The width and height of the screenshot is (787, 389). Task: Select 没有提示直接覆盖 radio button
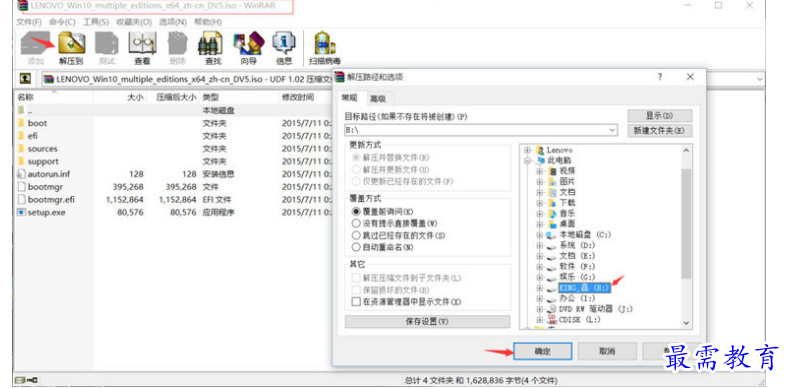pos(356,223)
